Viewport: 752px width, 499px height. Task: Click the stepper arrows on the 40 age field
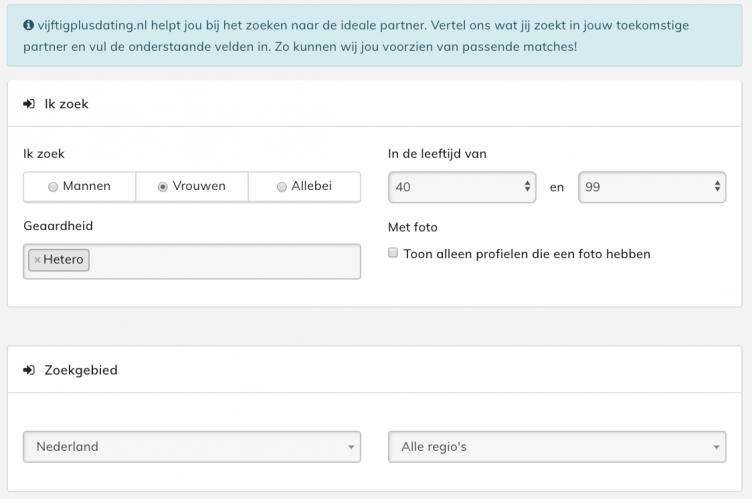pyautogui.click(x=528, y=187)
